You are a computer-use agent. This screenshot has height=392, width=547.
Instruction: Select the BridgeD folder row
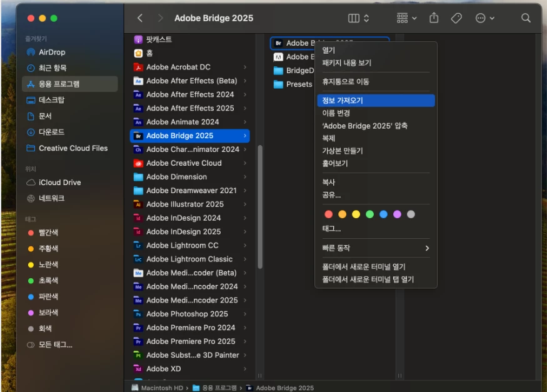coord(294,71)
